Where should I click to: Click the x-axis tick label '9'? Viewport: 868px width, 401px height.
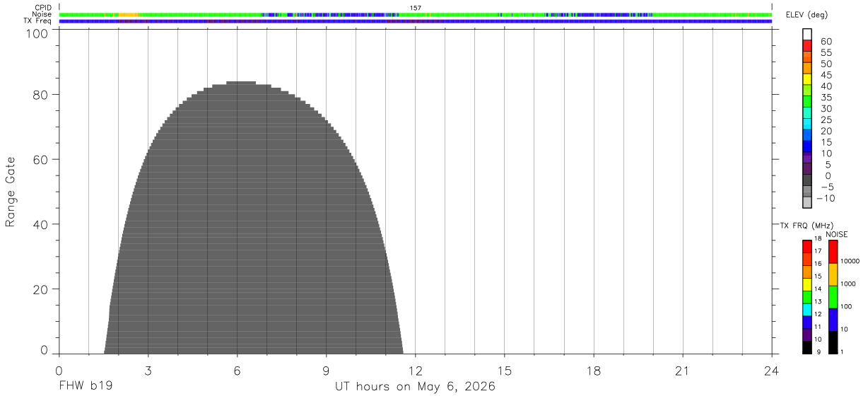[326, 370]
